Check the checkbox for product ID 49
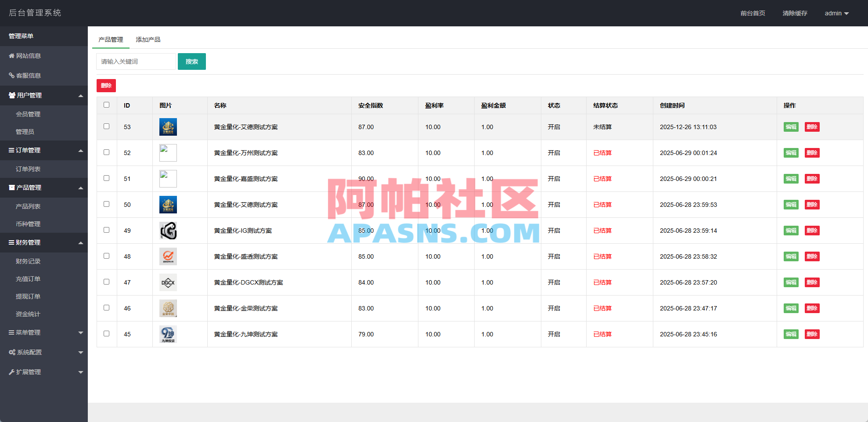The image size is (868, 422). (106, 230)
